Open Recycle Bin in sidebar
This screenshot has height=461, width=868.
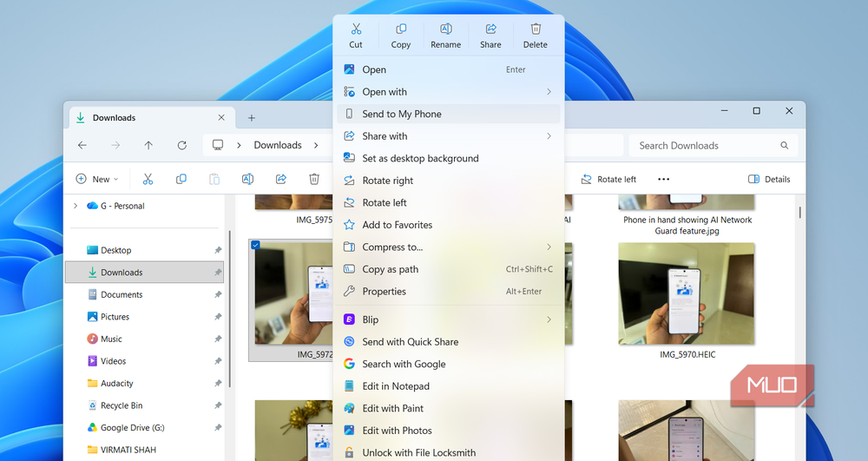144,405
